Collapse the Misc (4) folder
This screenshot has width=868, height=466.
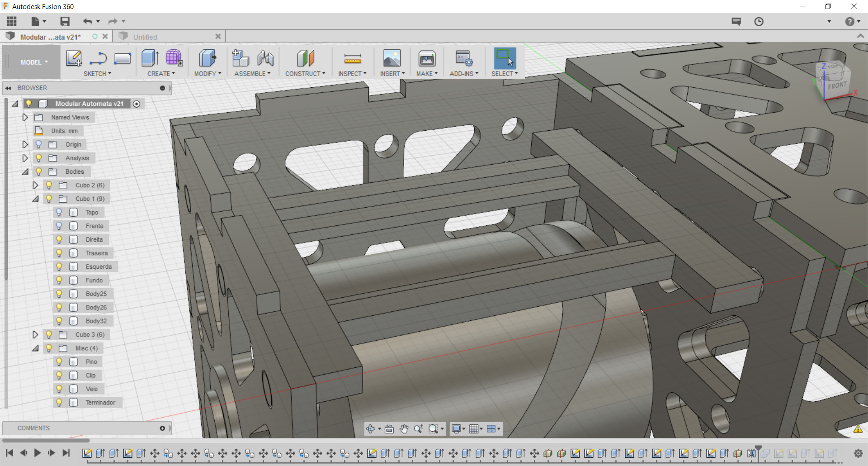tap(35, 348)
